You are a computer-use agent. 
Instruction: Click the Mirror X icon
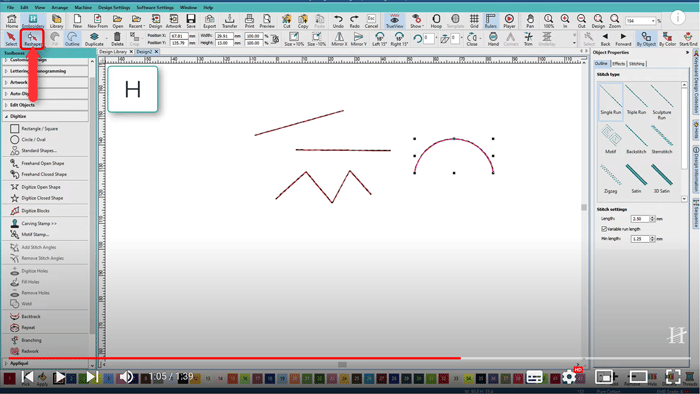[x=339, y=39]
